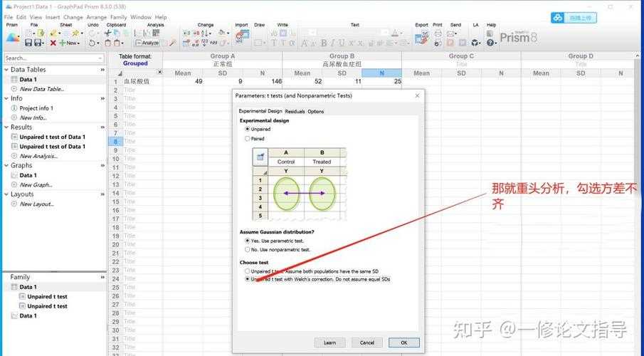
Task: Select the Paired experimental design option
Action: 248,139
